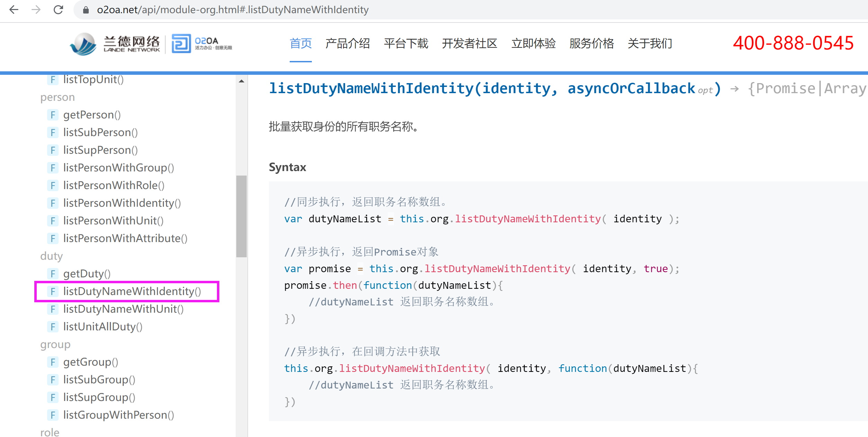868x437 pixels.
Task: Go to the 平台下载 menu item
Action: click(406, 44)
